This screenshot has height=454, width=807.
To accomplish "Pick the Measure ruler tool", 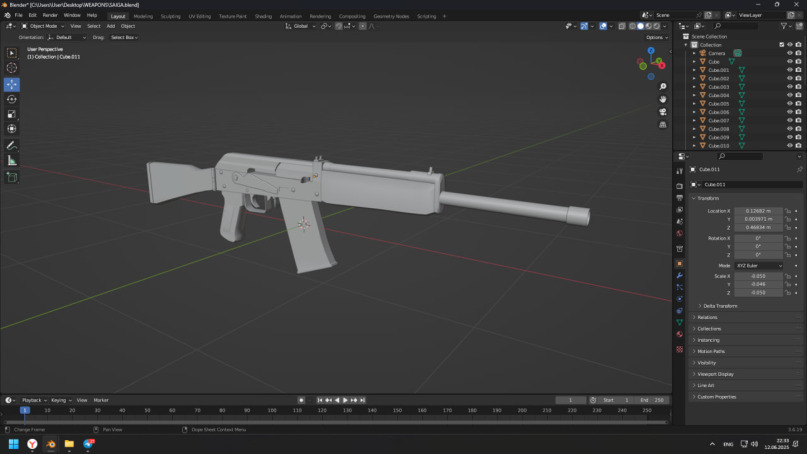I will (12, 160).
